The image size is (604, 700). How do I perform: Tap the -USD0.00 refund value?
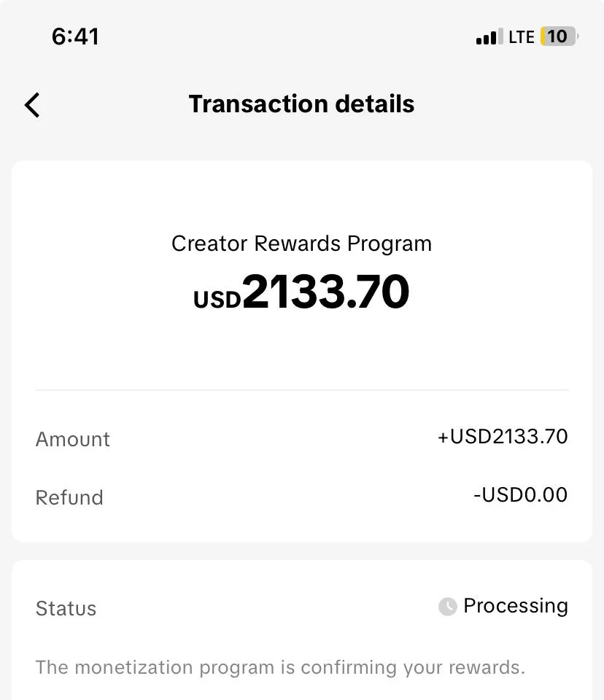(x=520, y=495)
